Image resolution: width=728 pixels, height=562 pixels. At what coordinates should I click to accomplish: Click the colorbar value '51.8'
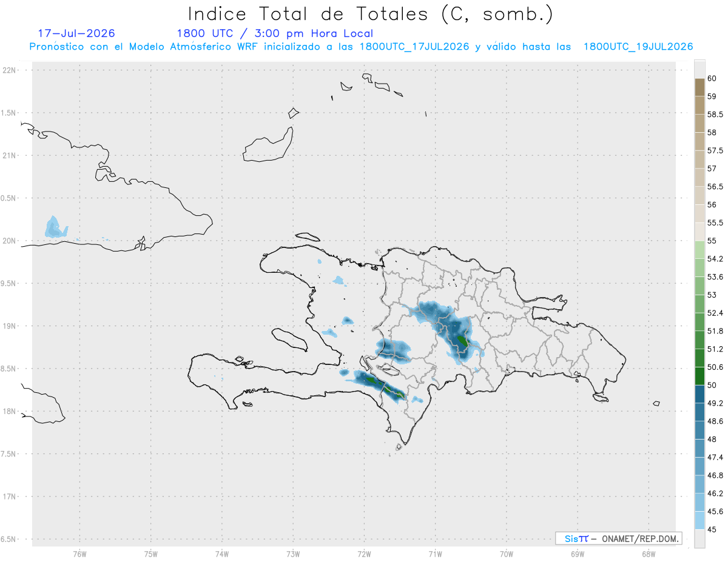pos(715,331)
